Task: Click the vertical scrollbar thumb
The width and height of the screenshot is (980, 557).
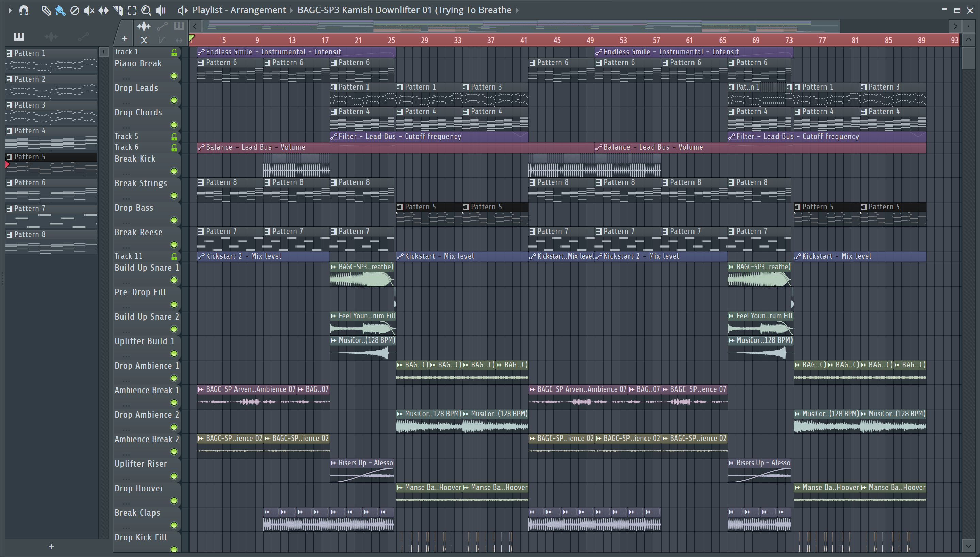Action: click(968, 58)
